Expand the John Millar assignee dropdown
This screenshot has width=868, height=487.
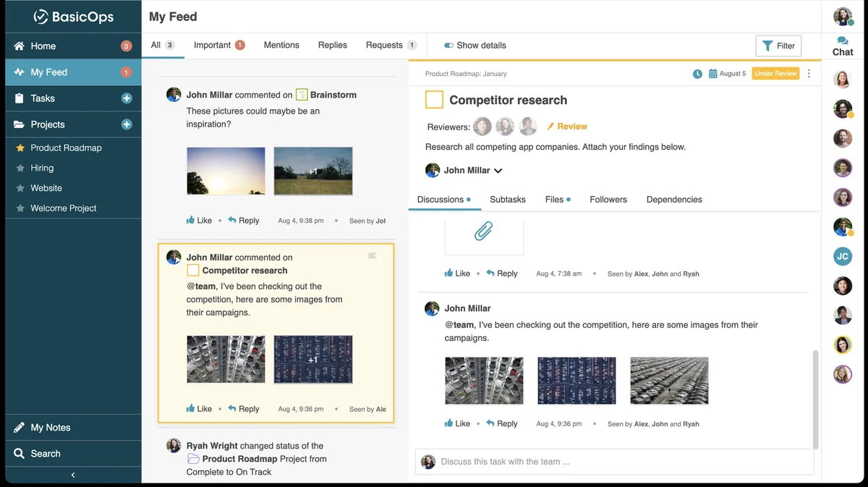tap(498, 171)
